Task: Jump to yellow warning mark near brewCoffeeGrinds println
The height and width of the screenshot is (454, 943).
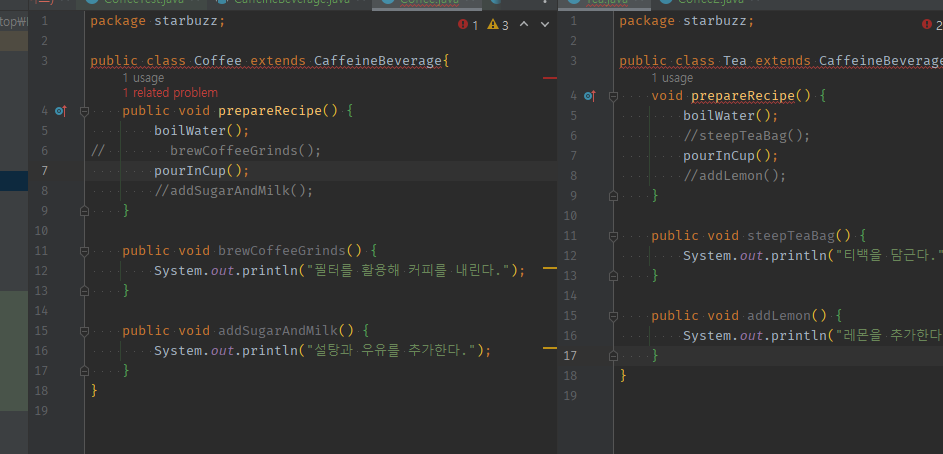Action: tap(550, 268)
